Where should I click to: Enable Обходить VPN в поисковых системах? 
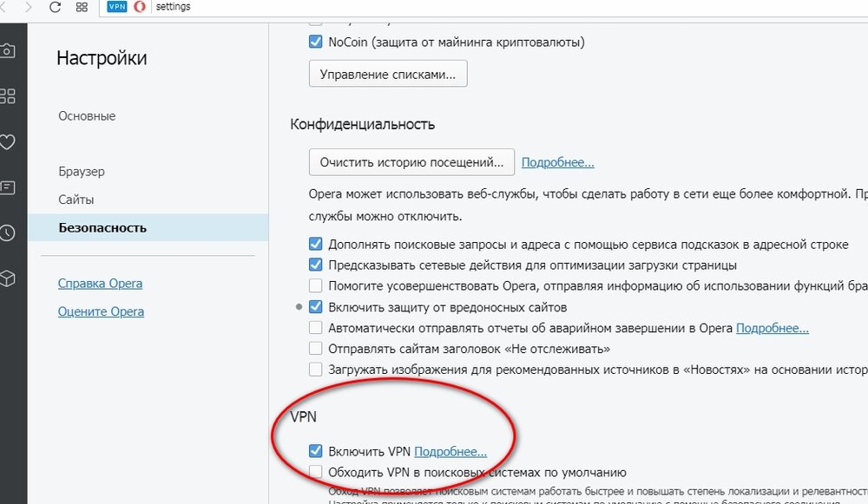tap(316, 472)
